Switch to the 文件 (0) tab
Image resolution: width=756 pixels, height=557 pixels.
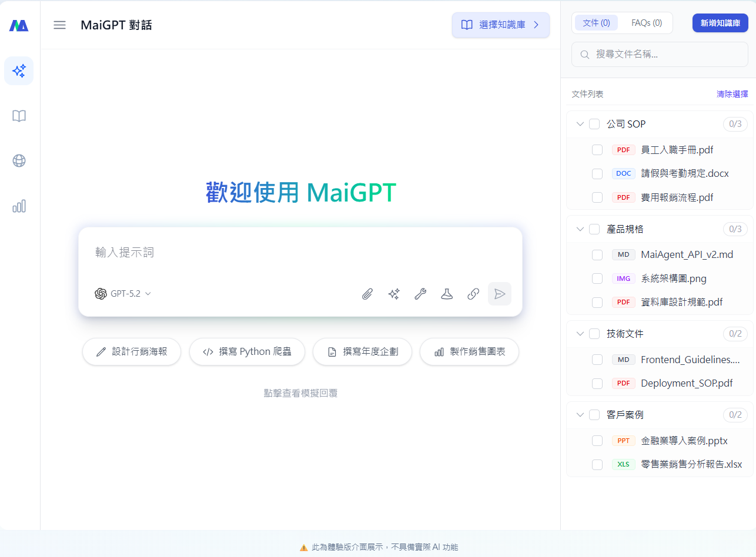(596, 23)
